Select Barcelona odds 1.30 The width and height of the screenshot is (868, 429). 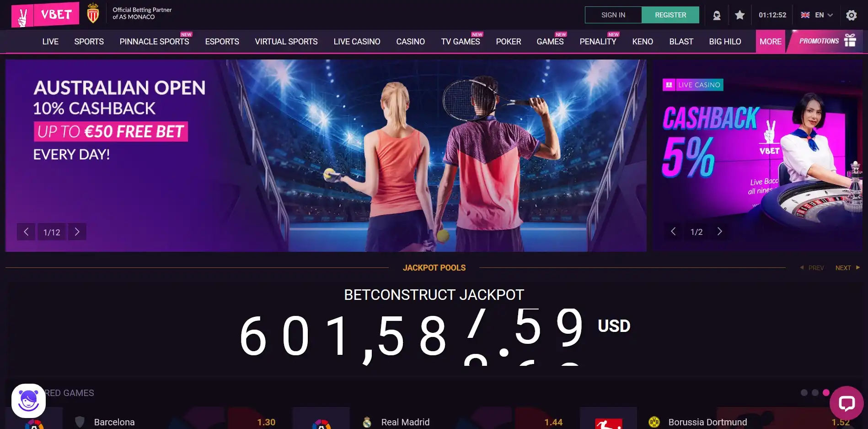coord(266,422)
